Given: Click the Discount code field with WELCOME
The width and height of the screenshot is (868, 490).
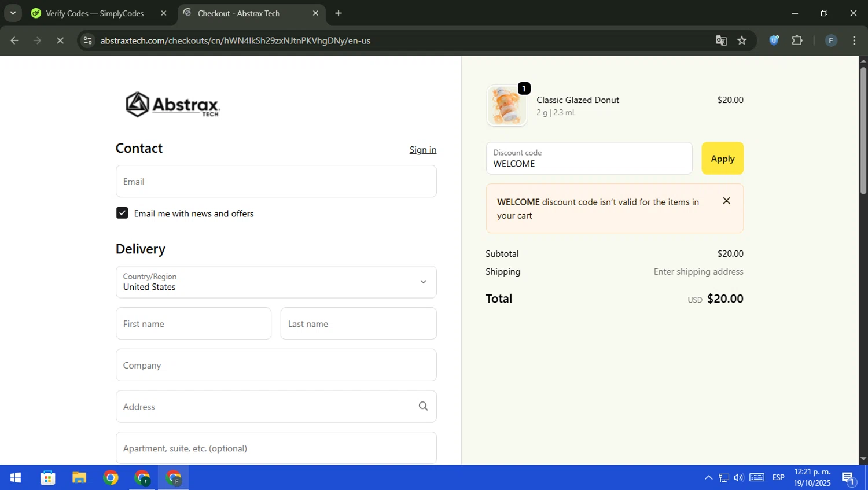Looking at the screenshot, I should [589, 159].
